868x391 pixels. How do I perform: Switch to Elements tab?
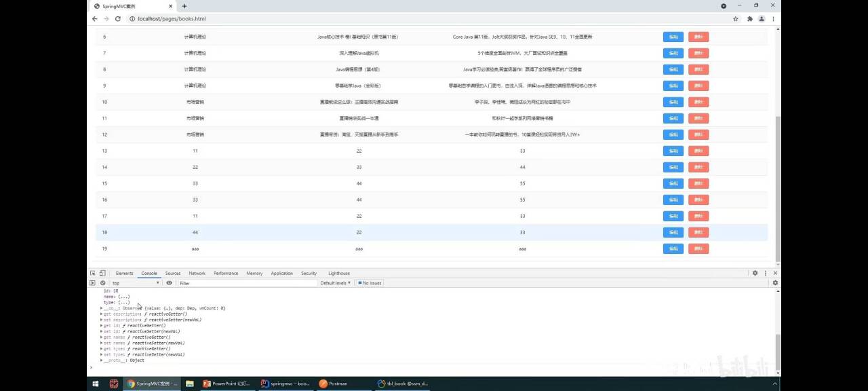click(x=124, y=273)
